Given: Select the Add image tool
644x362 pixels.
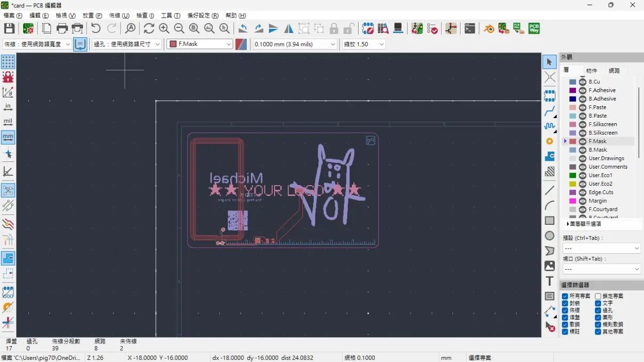Looking at the screenshot, I should [550, 266].
